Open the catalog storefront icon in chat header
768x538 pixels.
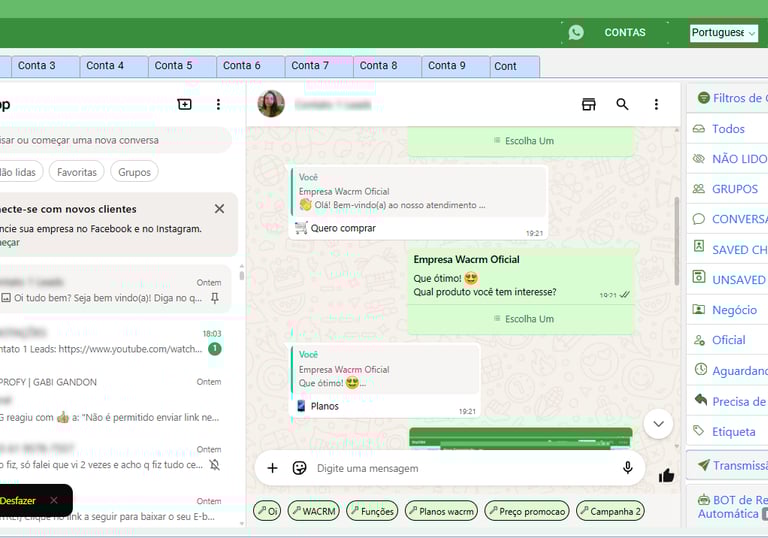pyautogui.click(x=589, y=104)
